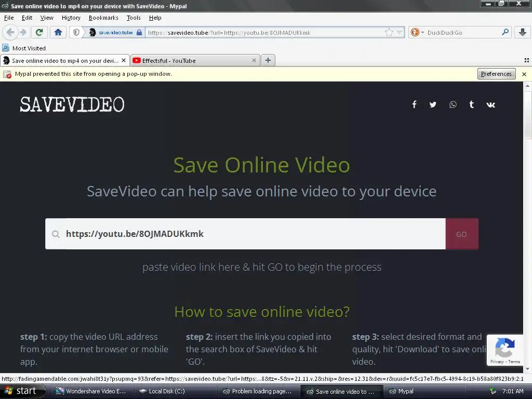532x399 pixels.
Task: Open the Windows start menu
Action: 22,391
